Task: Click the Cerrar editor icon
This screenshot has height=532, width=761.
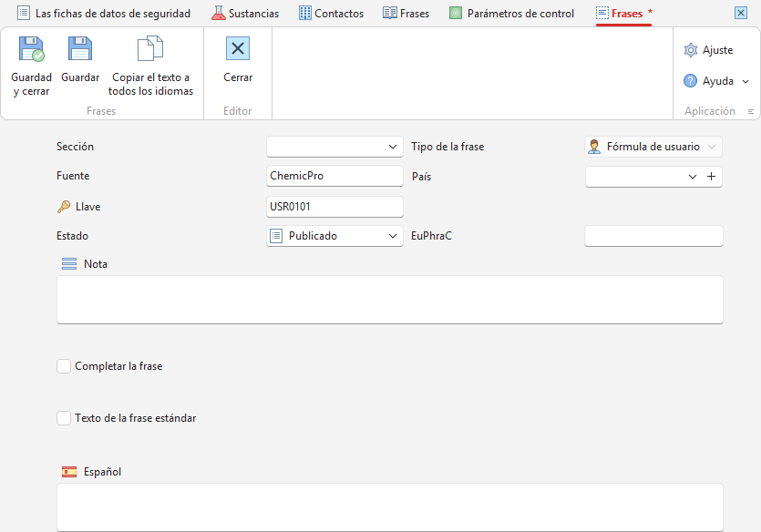Action: click(x=238, y=48)
